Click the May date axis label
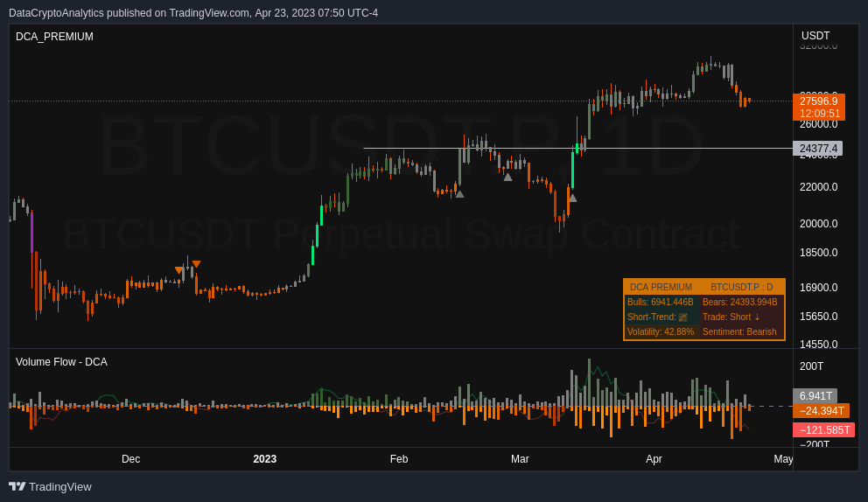The image size is (868, 502). pos(783,459)
